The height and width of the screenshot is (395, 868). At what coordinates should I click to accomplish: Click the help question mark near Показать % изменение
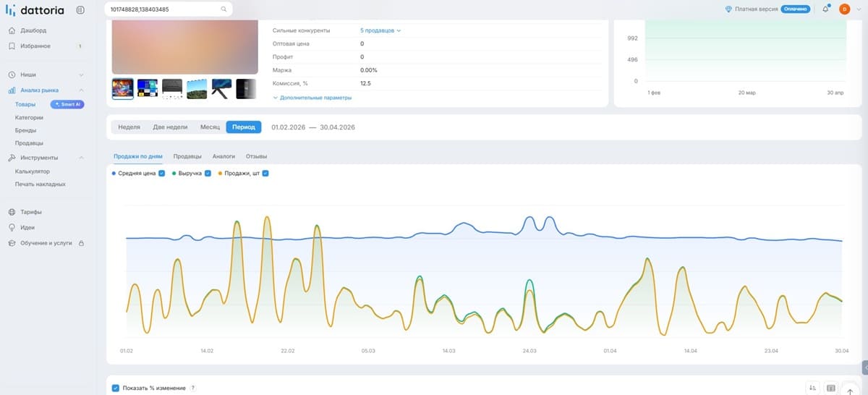(x=192, y=388)
